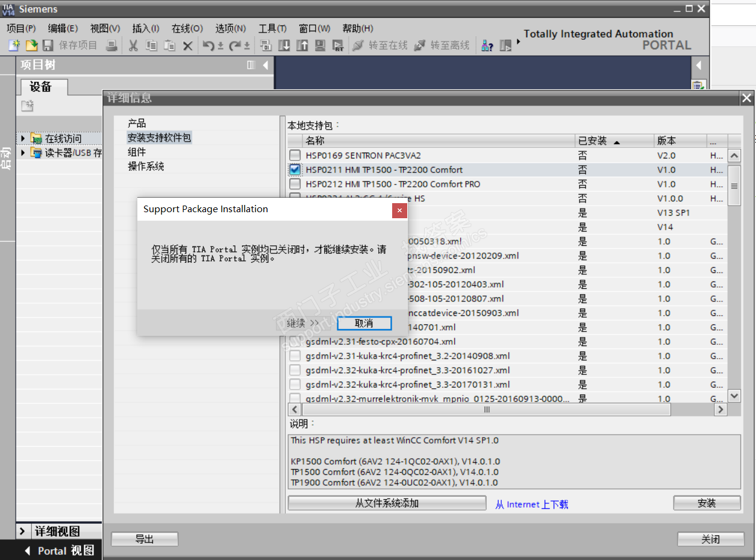The height and width of the screenshot is (560, 756).
Task: Start runtime on PC (RT icon)
Action: (338, 45)
